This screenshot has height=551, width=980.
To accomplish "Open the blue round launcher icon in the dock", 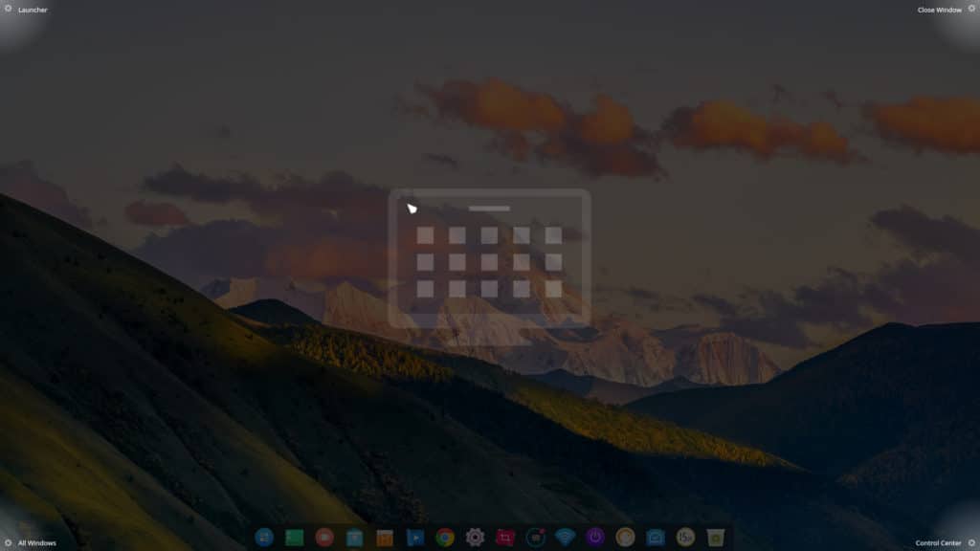I will coord(264,538).
